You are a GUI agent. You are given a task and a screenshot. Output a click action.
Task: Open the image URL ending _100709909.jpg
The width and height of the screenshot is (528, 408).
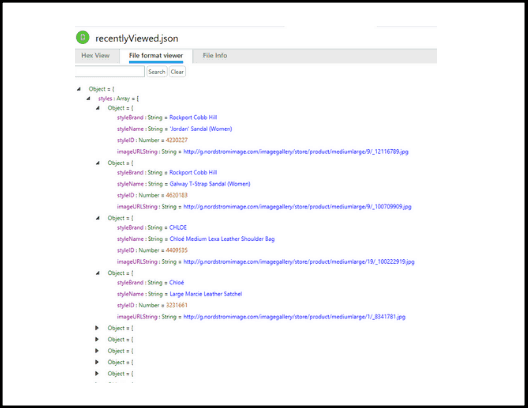coord(297,207)
